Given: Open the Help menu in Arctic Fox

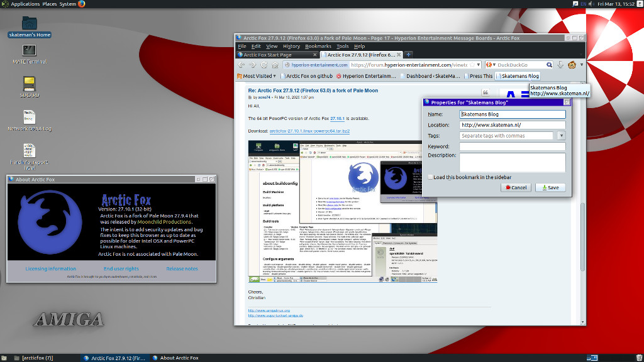Looking at the screenshot, I should coord(359,47).
